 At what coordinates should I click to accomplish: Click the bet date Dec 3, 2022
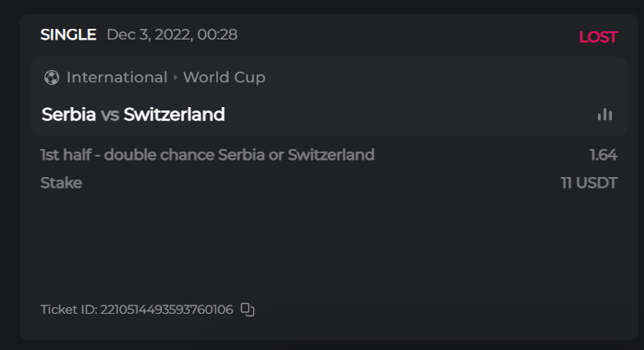click(172, 35)
